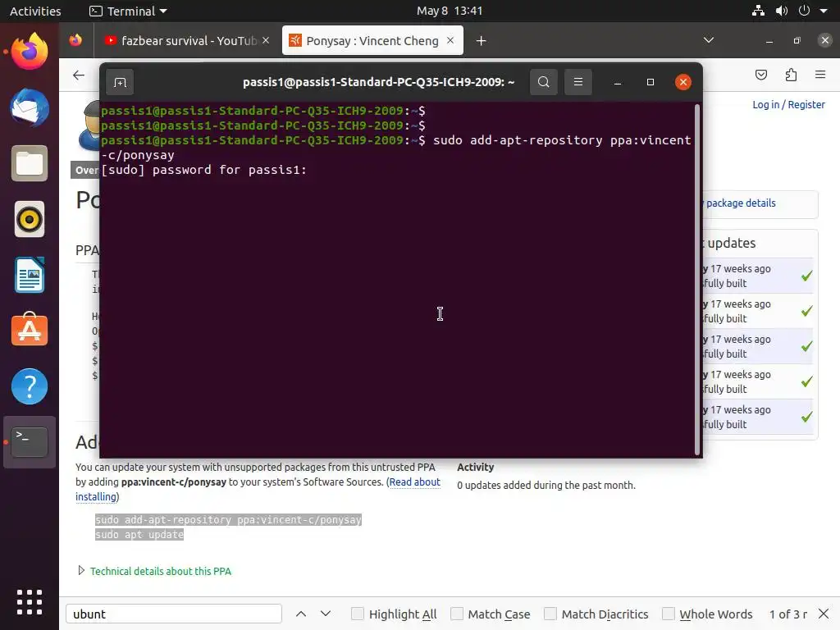Launch Thunderbird mail from the dock
The height and width of the screenshot is (630, 840).
click(30, 107)
